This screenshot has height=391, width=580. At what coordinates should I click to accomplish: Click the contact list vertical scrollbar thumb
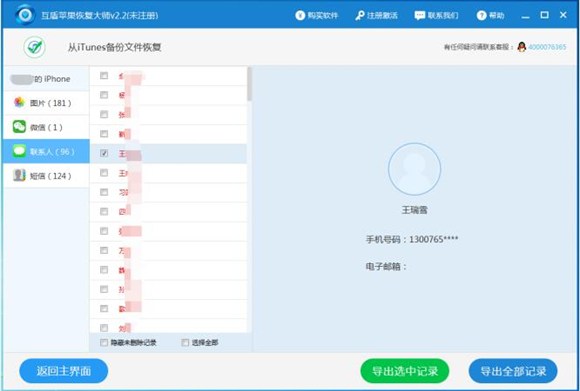pyautogui.click(x=250, y=84)
